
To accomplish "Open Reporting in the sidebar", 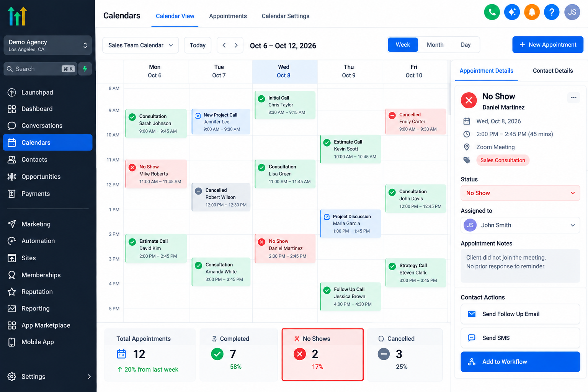I will click(x=47, y=309).
